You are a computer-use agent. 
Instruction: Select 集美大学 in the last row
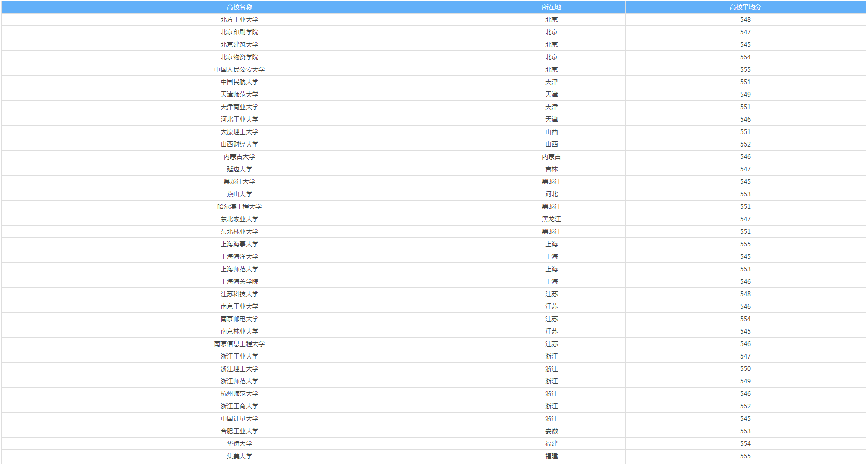(x=239, y=456)
